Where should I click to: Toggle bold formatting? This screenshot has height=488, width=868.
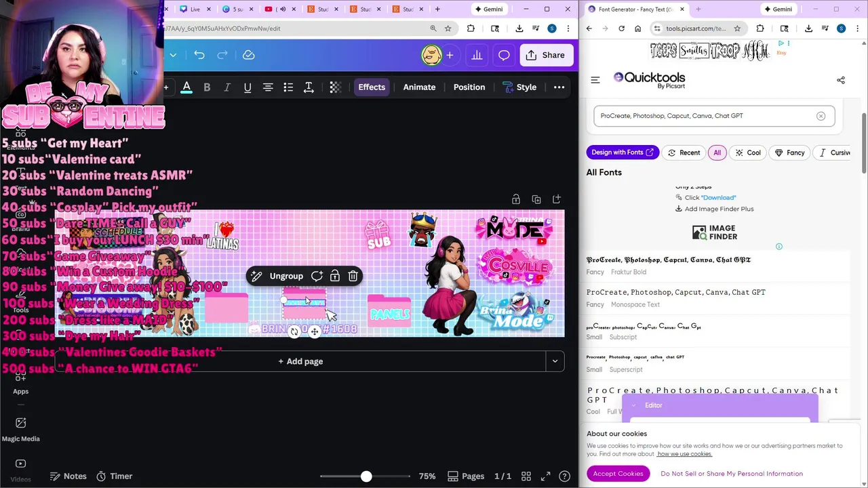207,87
